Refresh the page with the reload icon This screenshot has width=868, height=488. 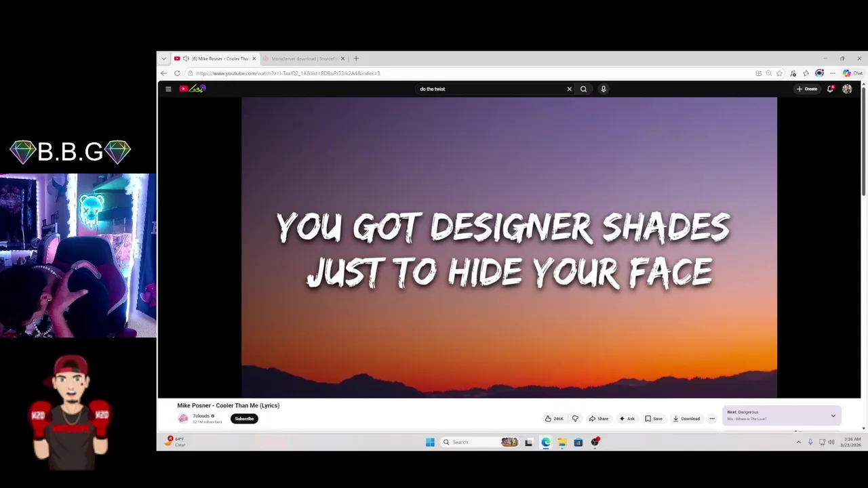[177, 73]
